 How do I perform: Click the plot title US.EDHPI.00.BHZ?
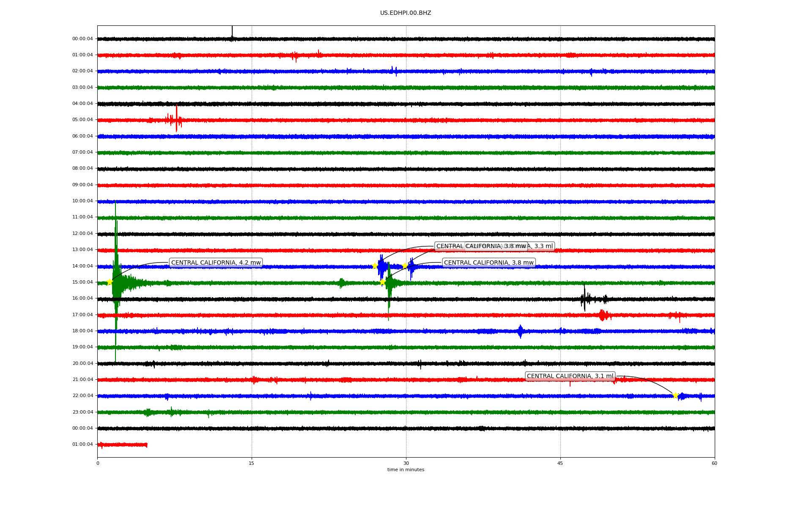[x=406, y=13]
